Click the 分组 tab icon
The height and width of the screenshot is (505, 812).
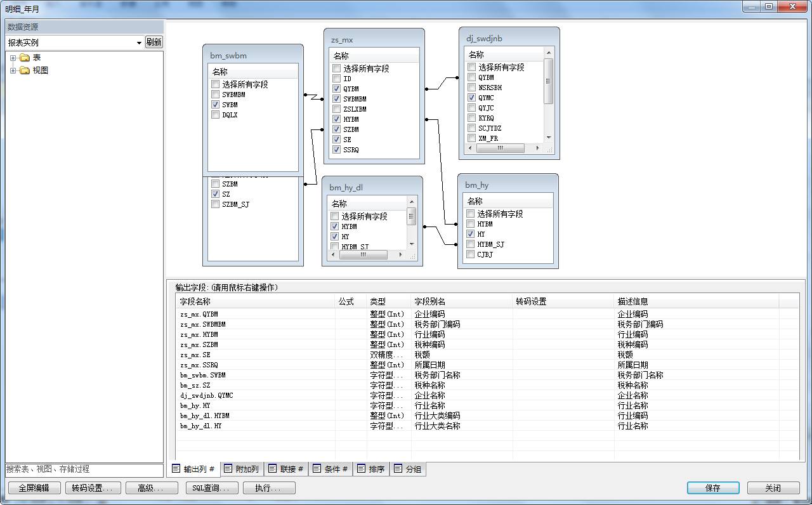(x=398, y=469)
